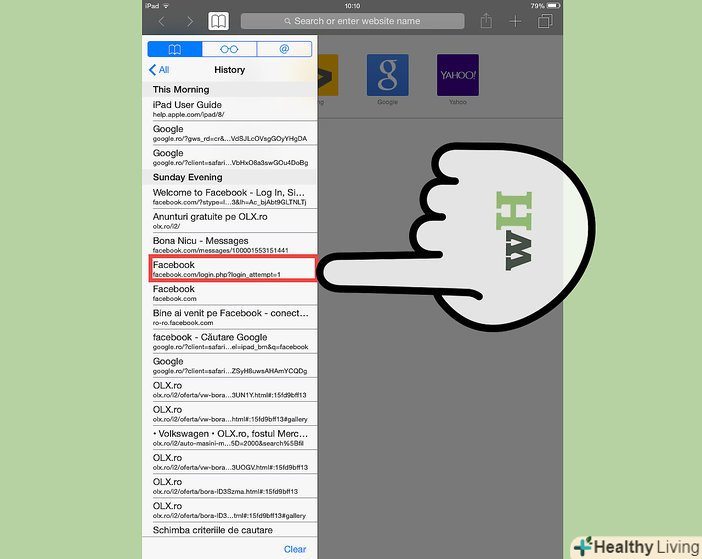Open iPad User Guide history entry
The height and width of the screenshot is (559, 702).
(x=230, y=109)
